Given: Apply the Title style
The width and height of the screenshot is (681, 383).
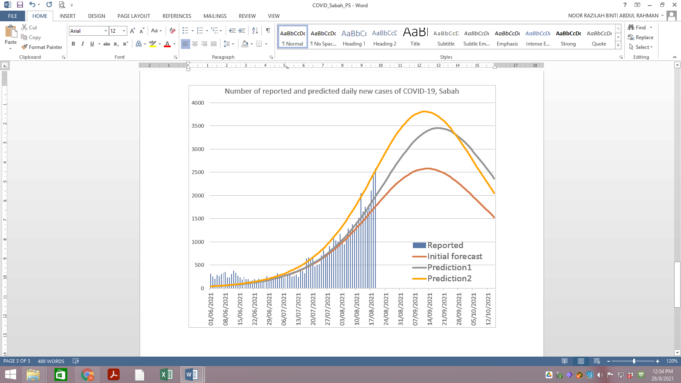Looking at the screenshot, I should pyautogui.click(x=415, y=37).
